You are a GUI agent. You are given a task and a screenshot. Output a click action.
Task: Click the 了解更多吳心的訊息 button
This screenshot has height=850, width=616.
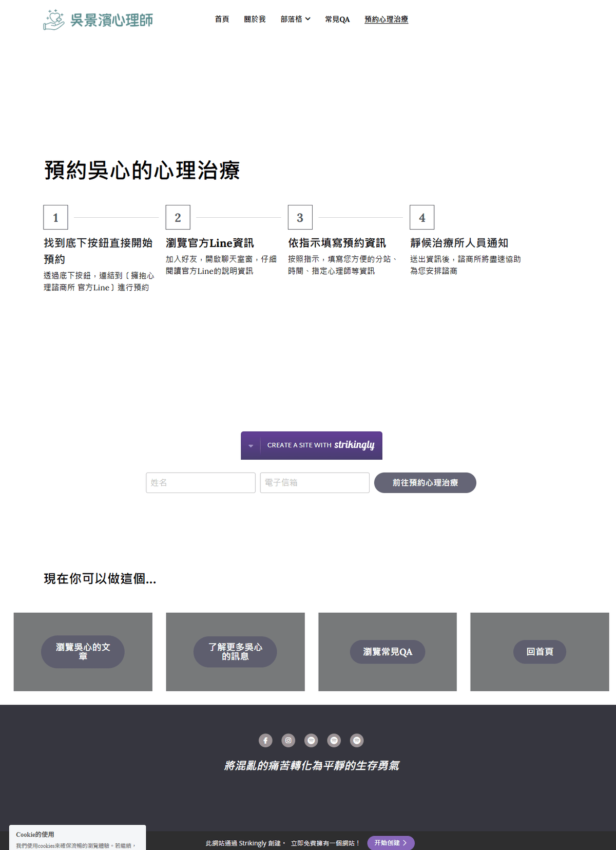coord(235,652)
